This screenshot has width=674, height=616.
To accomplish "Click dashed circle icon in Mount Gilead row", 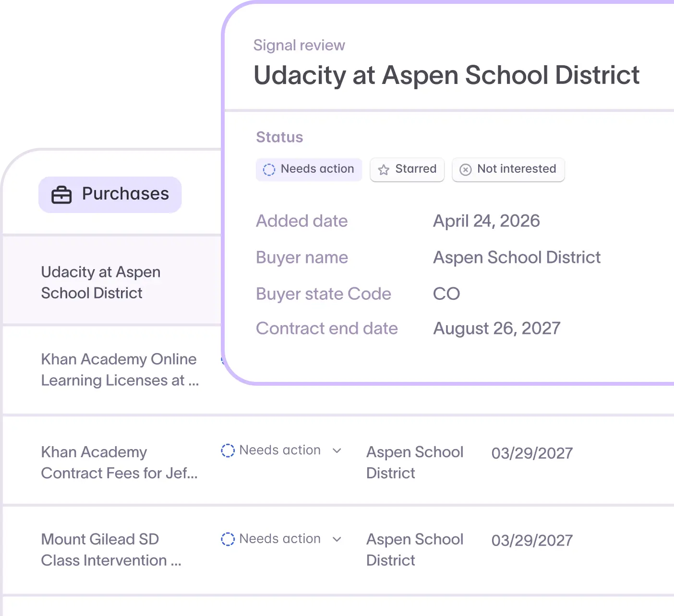I will pos(228,539).
